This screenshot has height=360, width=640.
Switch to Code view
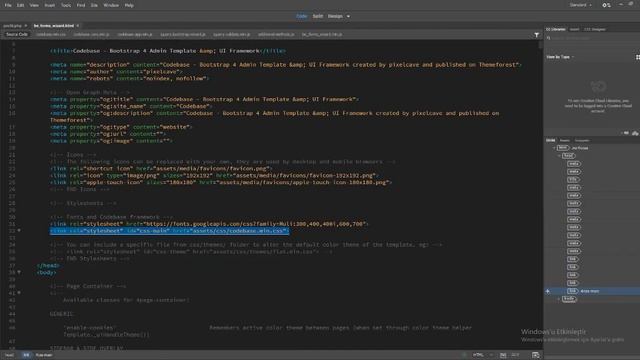[x=301, y=16]
